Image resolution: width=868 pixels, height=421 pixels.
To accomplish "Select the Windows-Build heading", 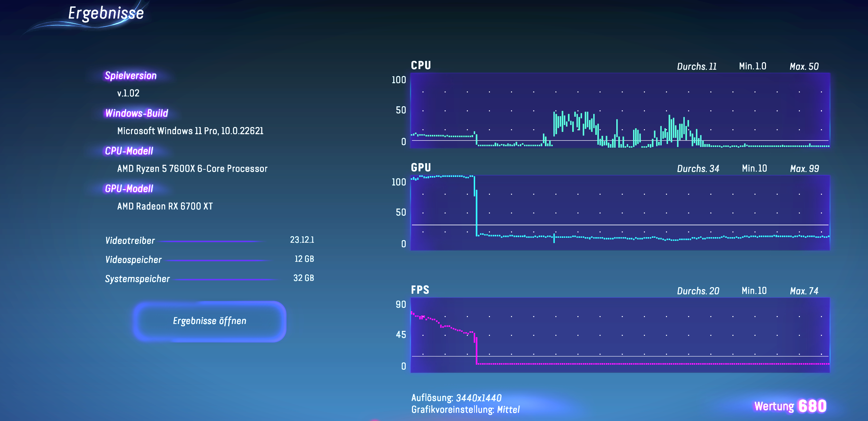I will pos(136,113).
